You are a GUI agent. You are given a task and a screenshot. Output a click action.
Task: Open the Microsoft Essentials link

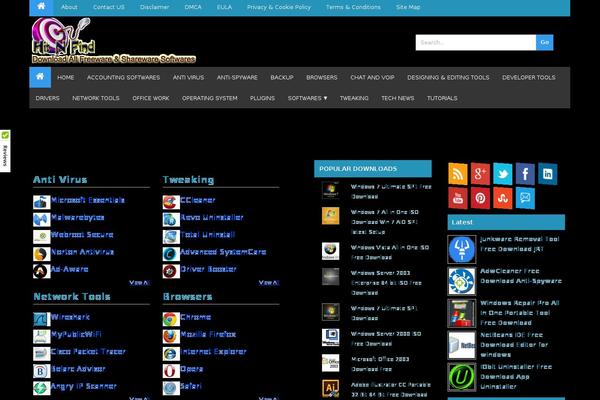[x=88, y=200]
